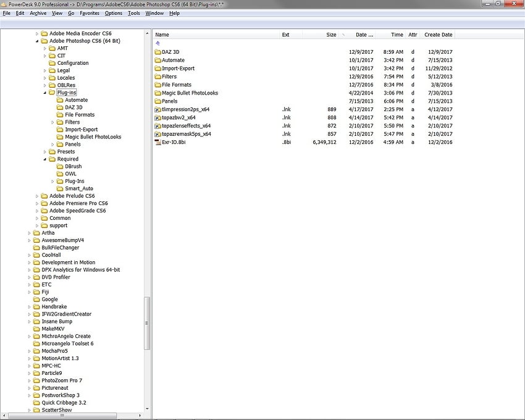Expand the AMT tree node
The width and height of the screenshot is (525, 420).
coord(45,49)
